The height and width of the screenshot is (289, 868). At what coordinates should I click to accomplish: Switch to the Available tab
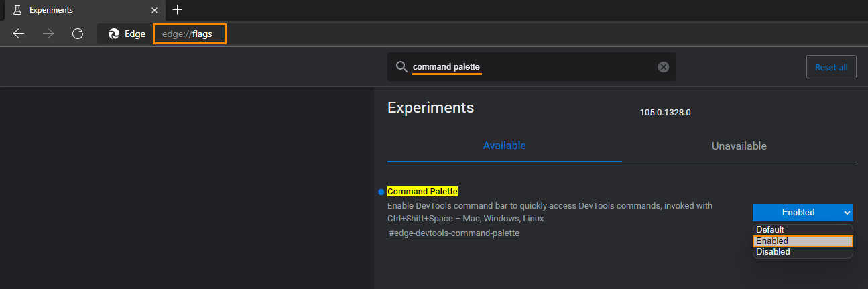click(505, 146)
